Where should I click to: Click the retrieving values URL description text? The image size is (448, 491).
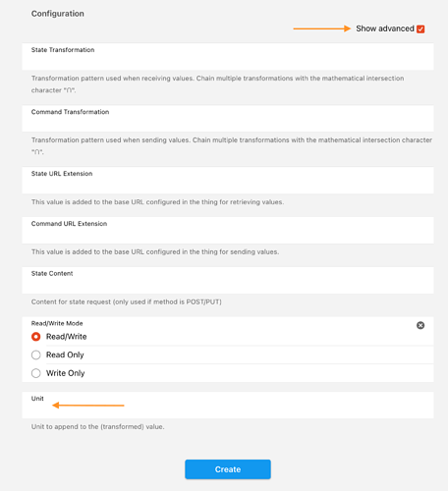pyautogui.click(x=157, y=202)
